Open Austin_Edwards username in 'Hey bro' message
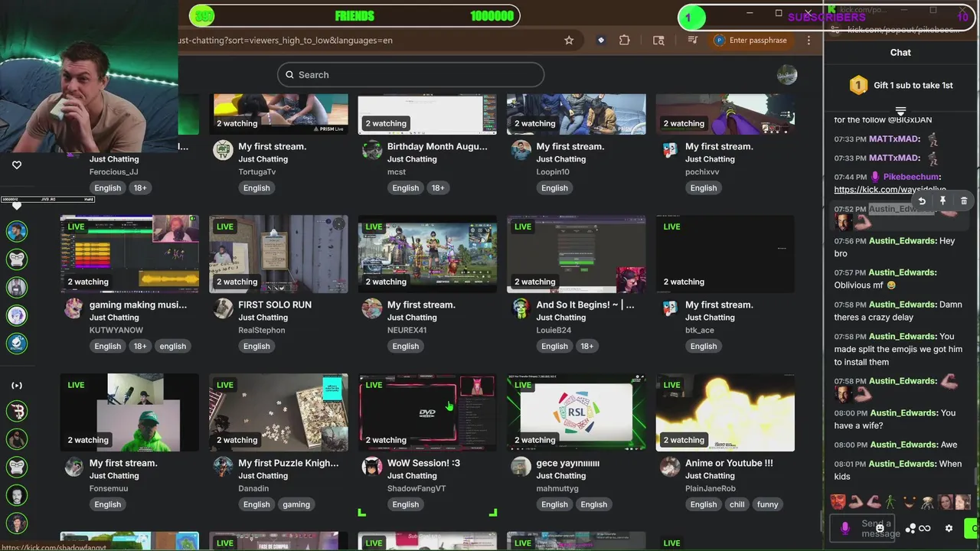Screen dimensions: 980x551 coord(902,241)
